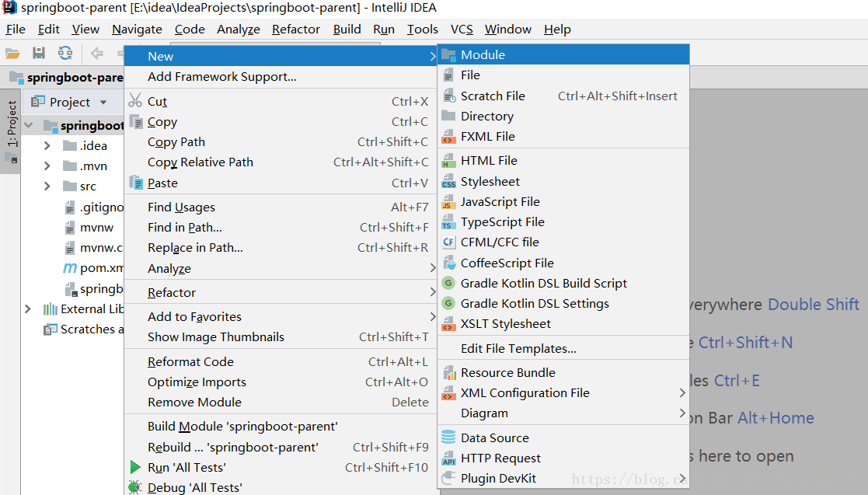Image resolution: width=868 pixels, height=495 pixels.
Task: Open Build menu in menu bar
Action: coord(347,30)
